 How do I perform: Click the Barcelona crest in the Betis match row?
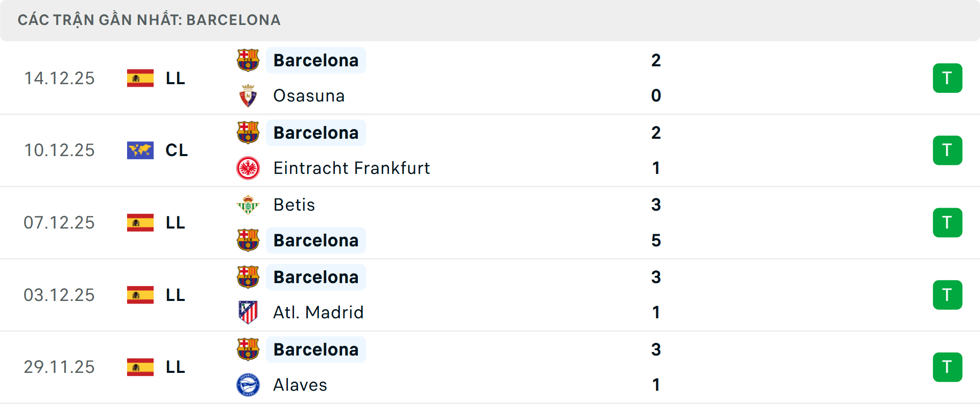[248, 240]
